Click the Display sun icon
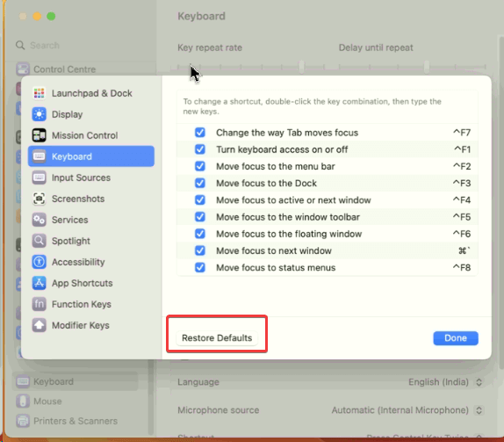This screenshot has width=504, height=442. (40, 114)
